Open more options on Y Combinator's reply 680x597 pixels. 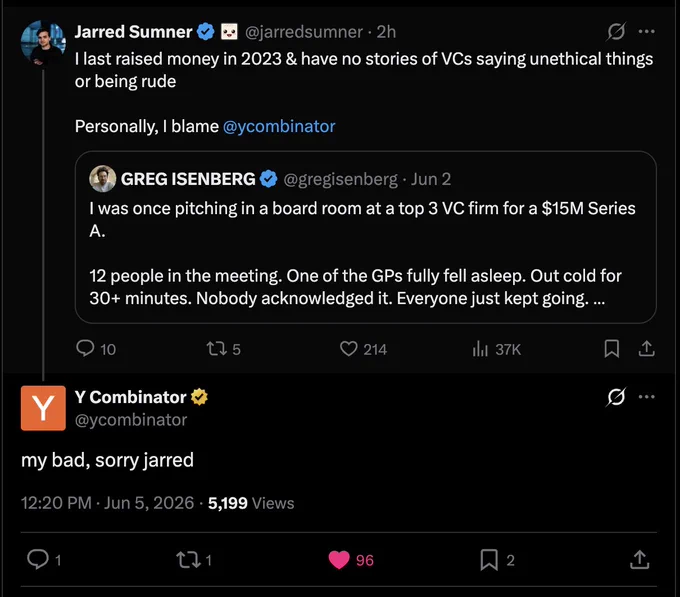647,397
